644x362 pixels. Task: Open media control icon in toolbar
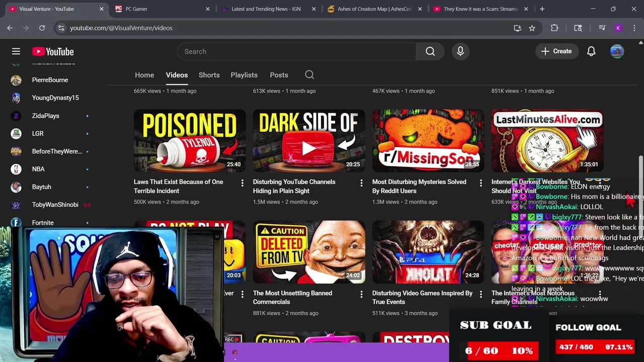coord(602,28)
